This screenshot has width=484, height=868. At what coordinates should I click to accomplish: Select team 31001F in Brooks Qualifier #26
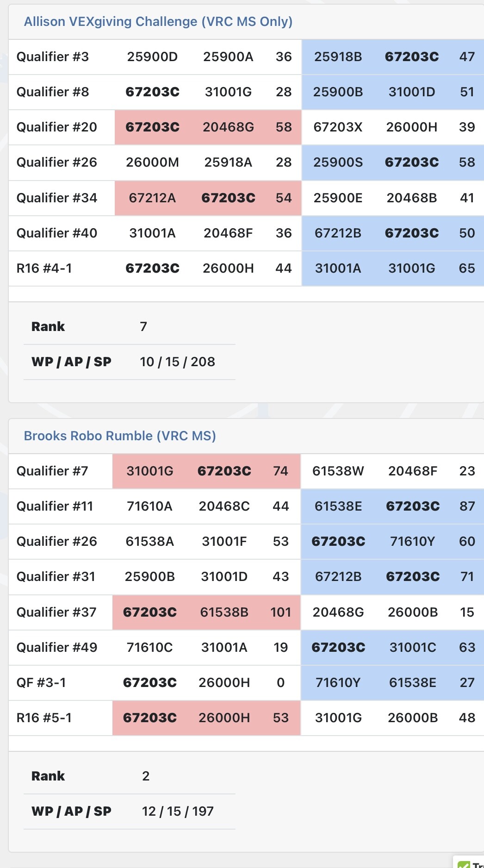point(224,542)
